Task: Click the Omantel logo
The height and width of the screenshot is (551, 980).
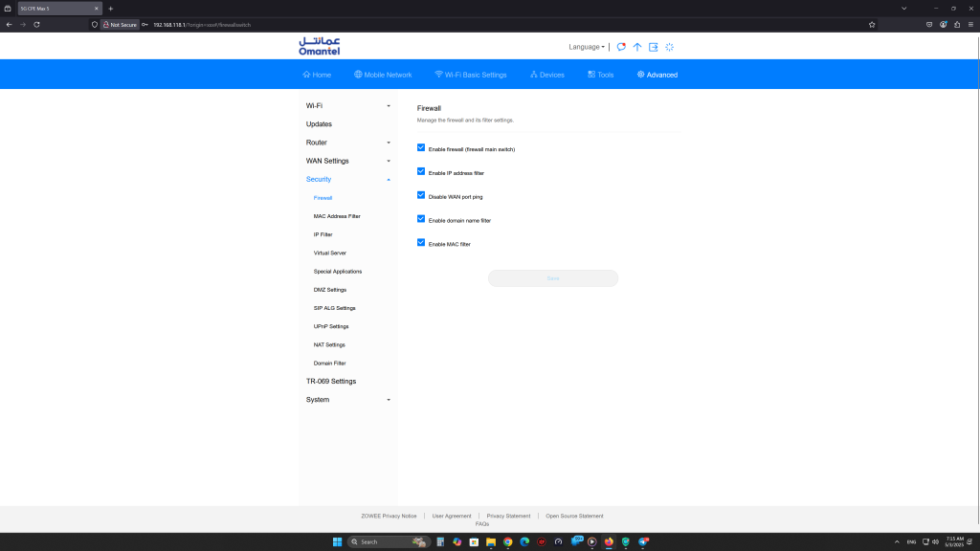Action: pos(319,46)
